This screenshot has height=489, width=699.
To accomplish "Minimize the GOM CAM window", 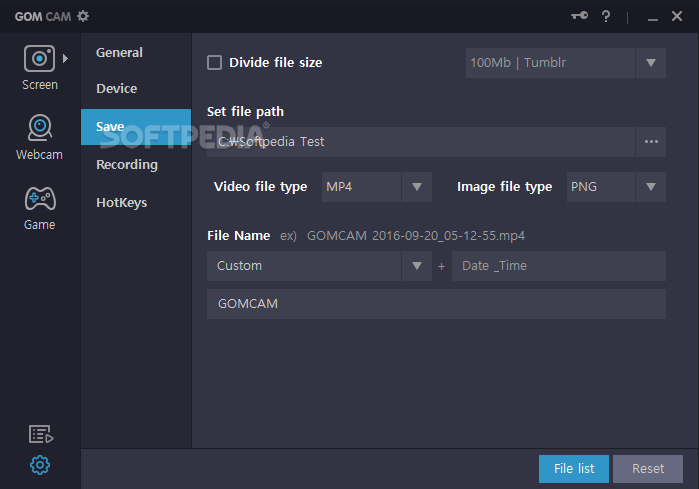I will 653,17.
